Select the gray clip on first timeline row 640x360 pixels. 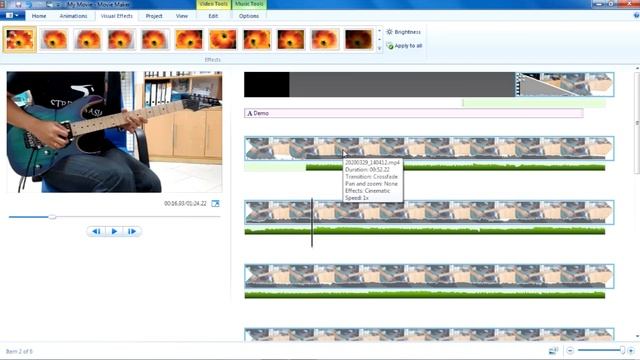click(x=402, y=84)
